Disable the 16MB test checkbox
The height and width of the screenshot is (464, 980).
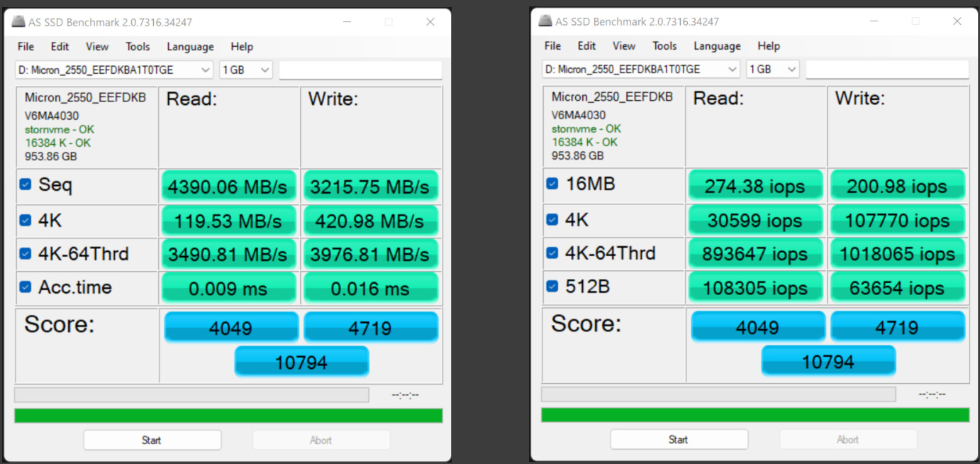[x=552, y=184]
